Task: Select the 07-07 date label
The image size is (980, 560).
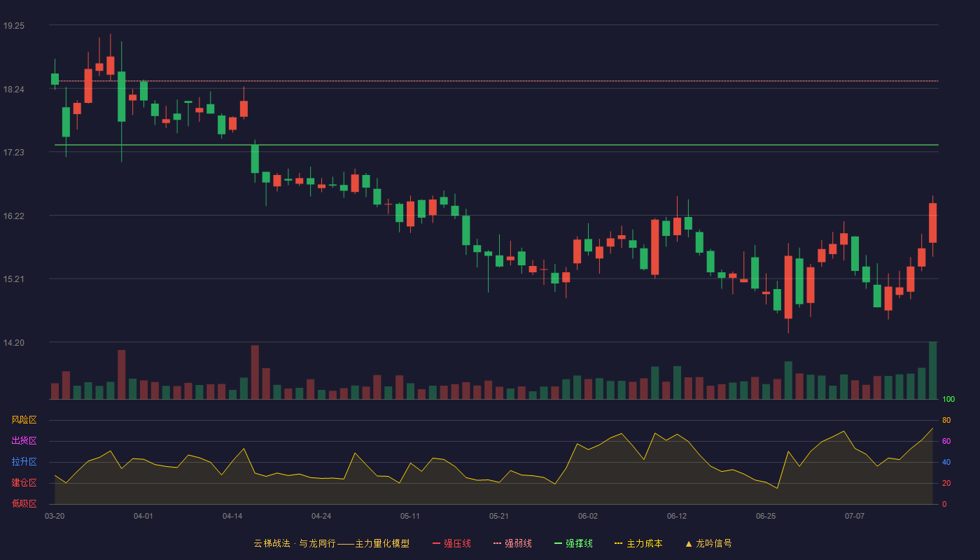Action: (855, 516)
